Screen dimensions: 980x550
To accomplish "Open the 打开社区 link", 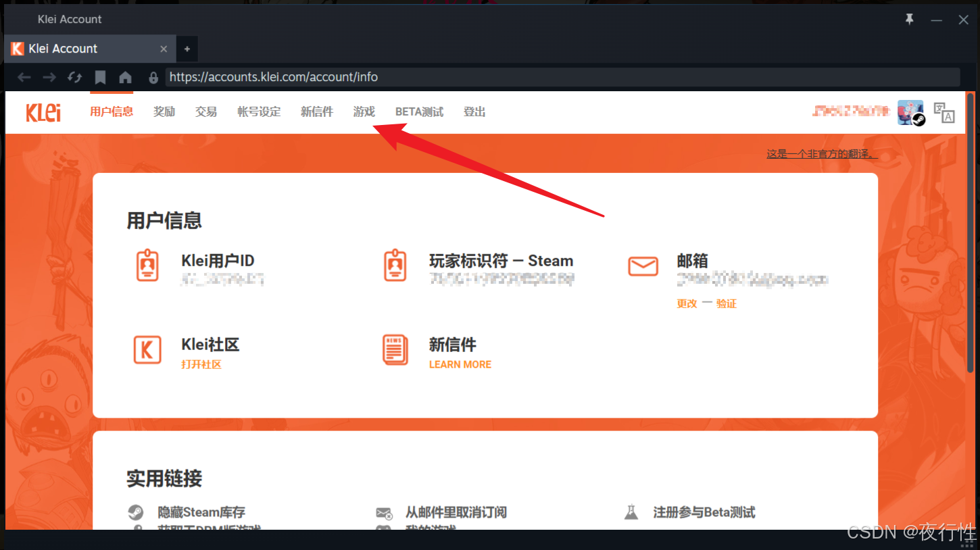I will 201,365.
